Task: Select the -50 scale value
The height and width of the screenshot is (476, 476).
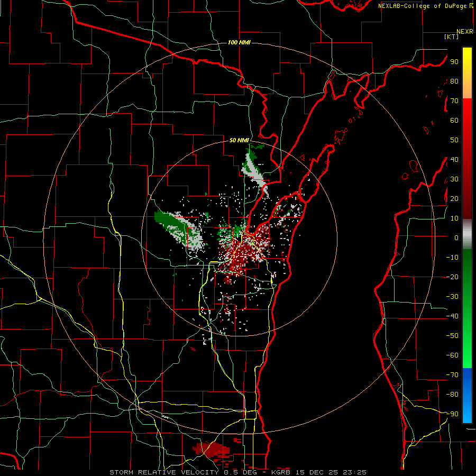Action: pos(452,336)
